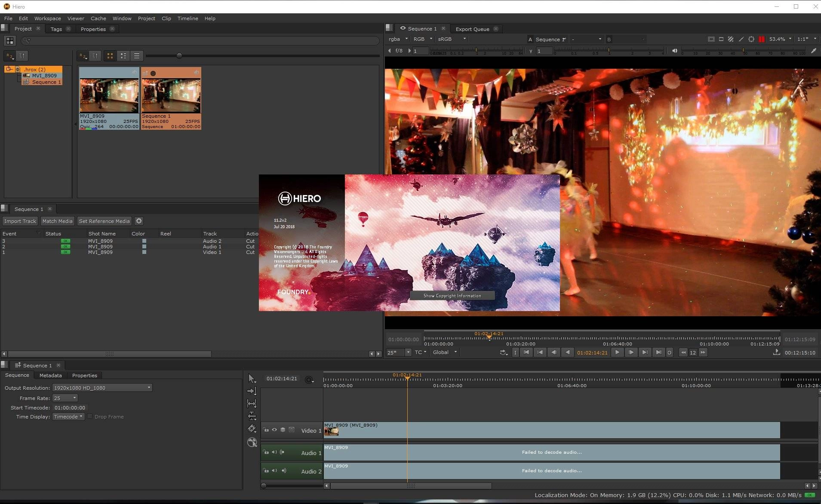
Task: Open the viewer zoom 53.4% dropdown
Action: pos(781,39)
